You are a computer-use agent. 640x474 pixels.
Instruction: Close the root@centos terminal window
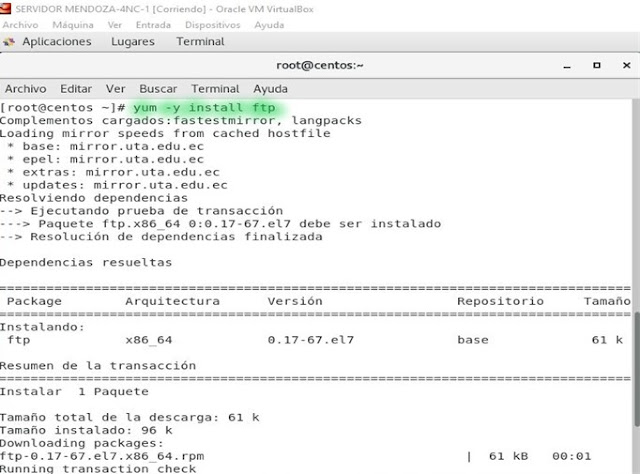[x=627, y=65]
